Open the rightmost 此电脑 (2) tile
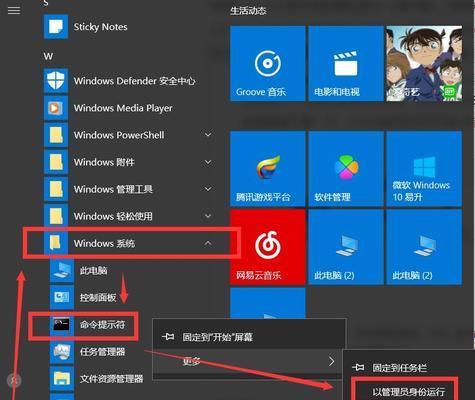Screen dimensions: 475x400 pos(424,247)
